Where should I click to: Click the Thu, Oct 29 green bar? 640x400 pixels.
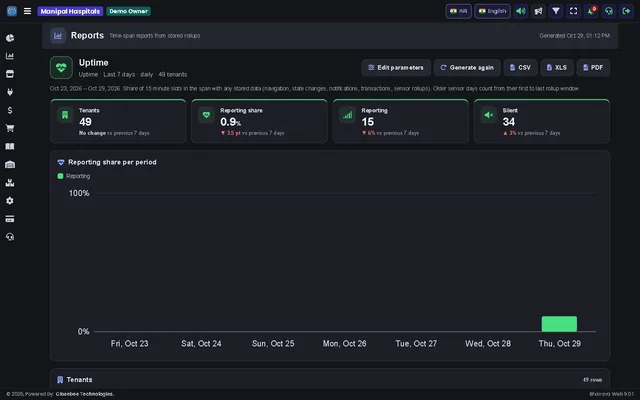coord(559,324)
